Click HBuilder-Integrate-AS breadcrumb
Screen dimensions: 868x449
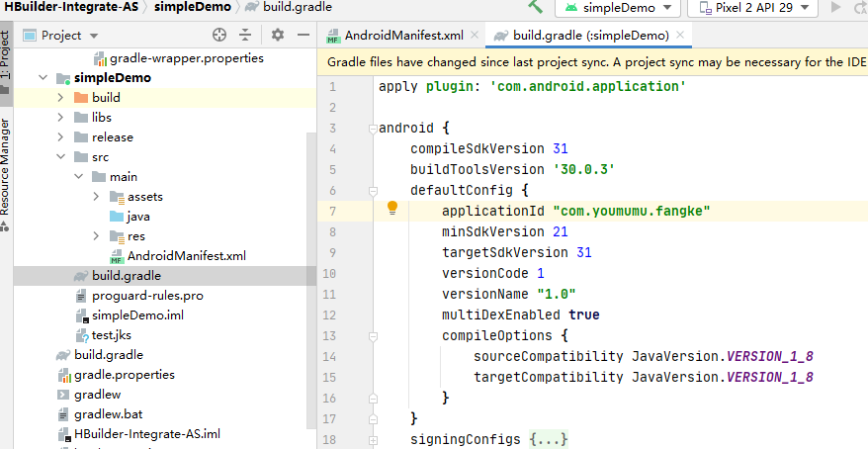pyautogui.click(x=71, y=7)
